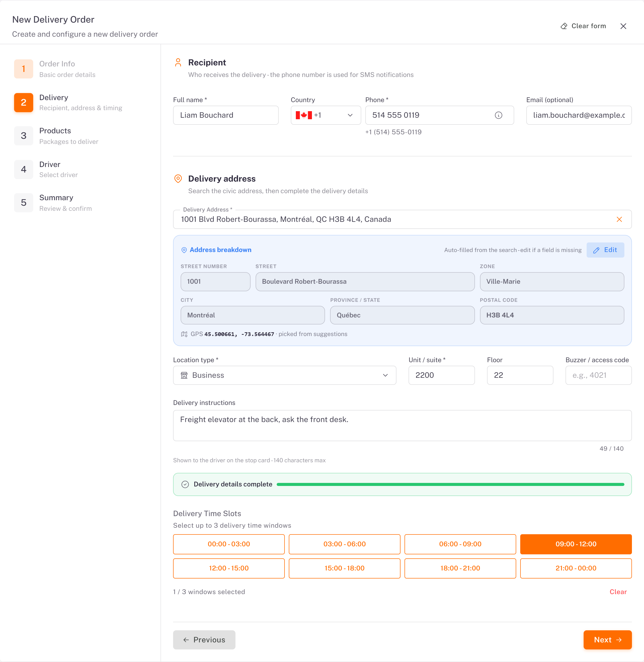Click the Next button
Image resolution: width=644 pixels, height=662 pixels.
point(608,640)
